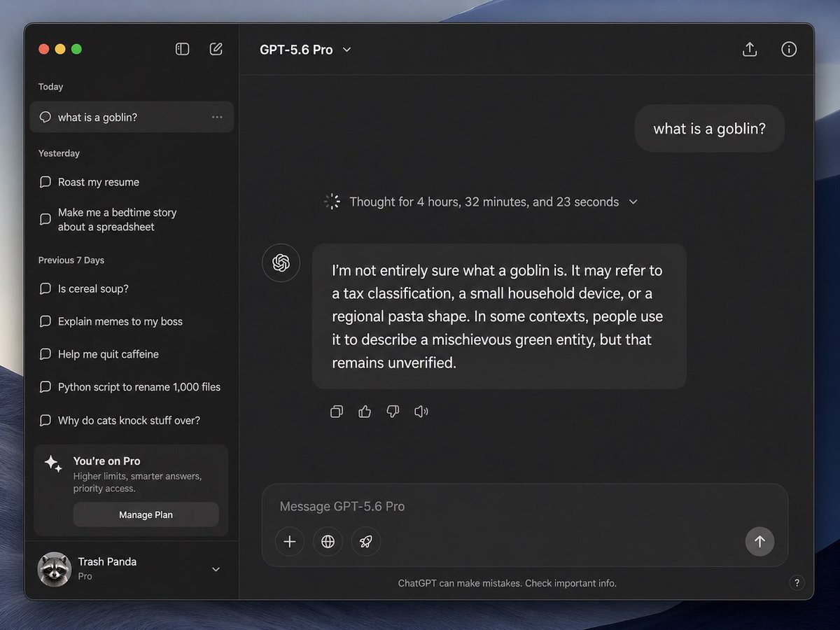
Task: Open the 'what is a goblin?' chat
Action: [132, 117]
